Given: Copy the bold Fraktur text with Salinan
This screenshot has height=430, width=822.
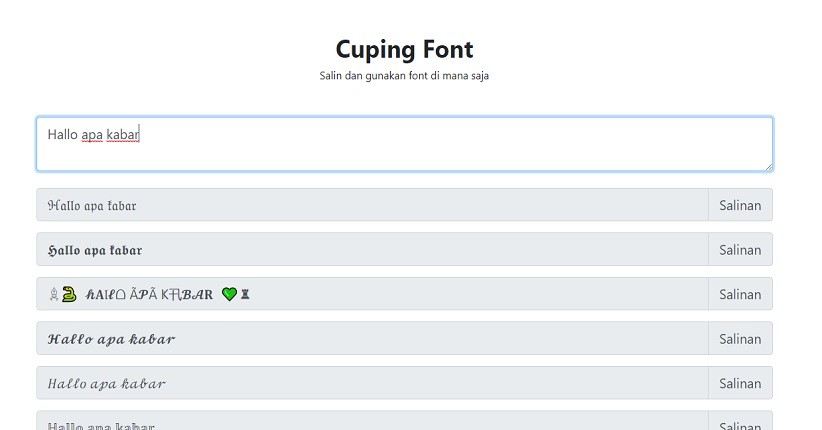Looking at the screenshot, I should coord(740,250).
